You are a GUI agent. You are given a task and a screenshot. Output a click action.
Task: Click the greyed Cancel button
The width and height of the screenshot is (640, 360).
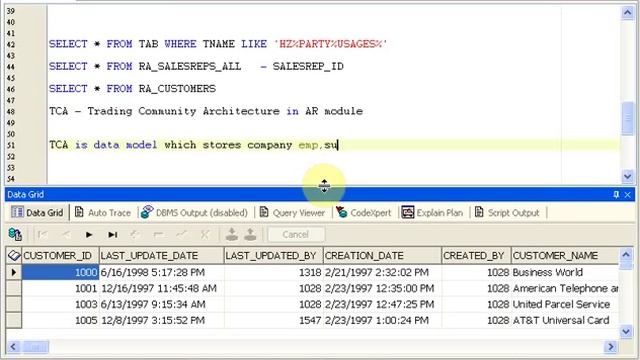coord(296,234)
